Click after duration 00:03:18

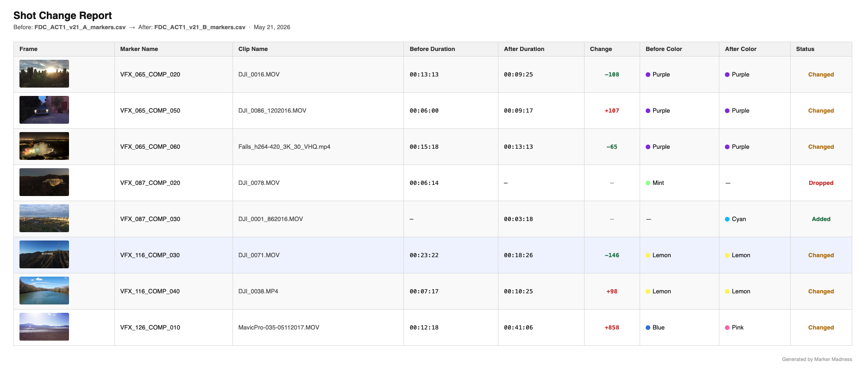point(518,219)
